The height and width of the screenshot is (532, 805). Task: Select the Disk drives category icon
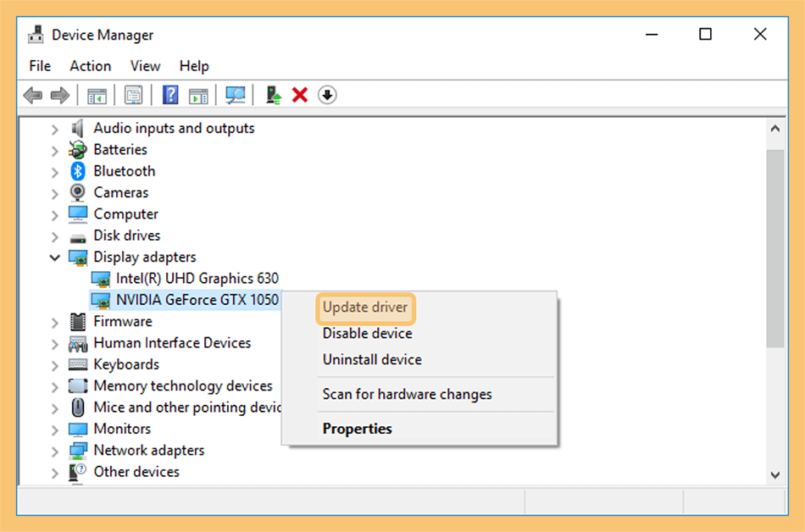(77, 238)
